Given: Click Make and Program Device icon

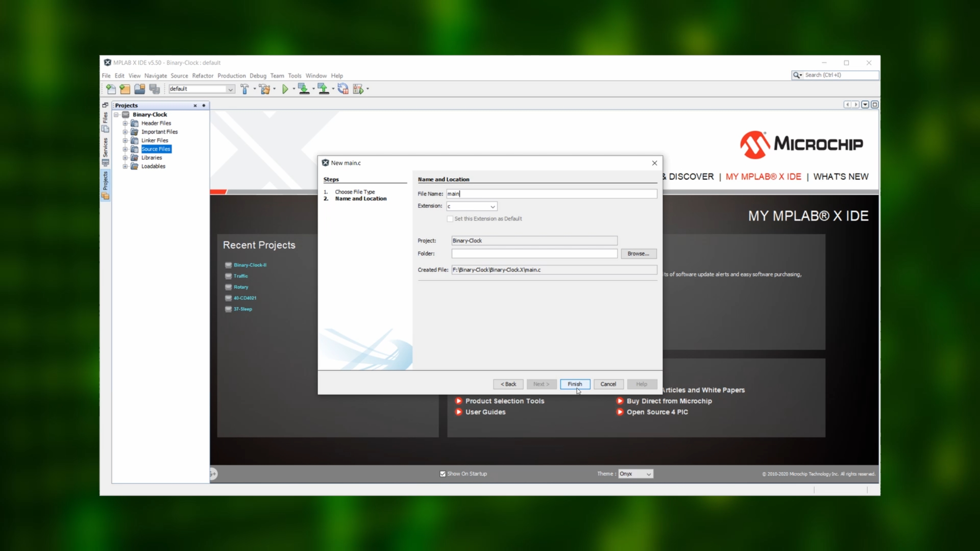Looking at the screenshot, I should tap(304, 89).
